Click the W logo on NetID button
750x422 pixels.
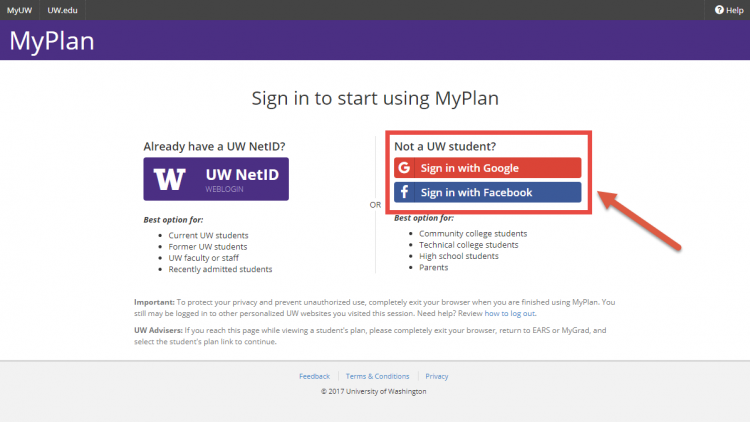pyautogui.click(x=171, y=179)
